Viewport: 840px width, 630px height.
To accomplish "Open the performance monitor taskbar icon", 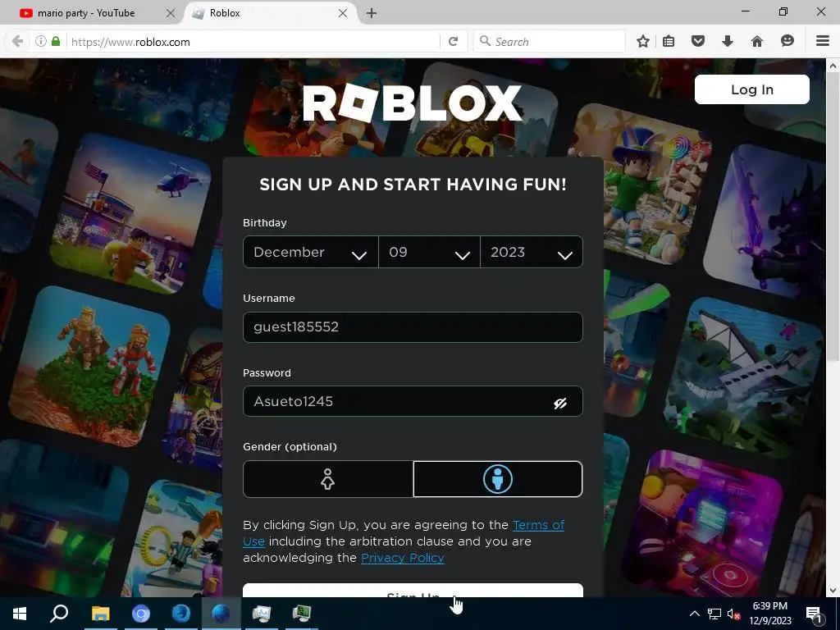I will (262, 614).
